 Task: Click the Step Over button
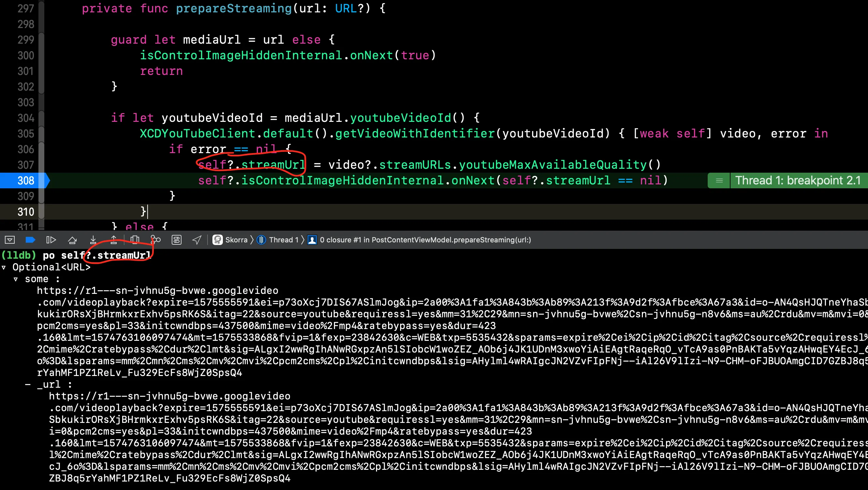click(72, 240)
